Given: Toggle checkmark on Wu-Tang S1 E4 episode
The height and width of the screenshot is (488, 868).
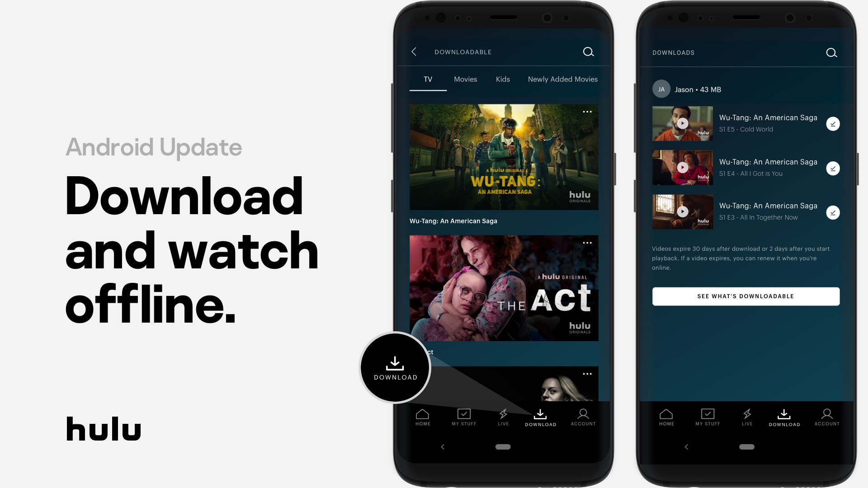Looking at the screenshot, I should point(832,168).
